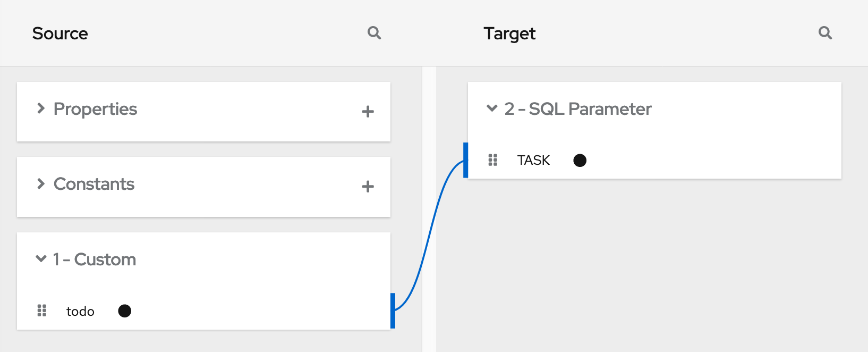Click the Constants section title
The height and width of the screenshot is (352, 868).
tap(94, 184)
